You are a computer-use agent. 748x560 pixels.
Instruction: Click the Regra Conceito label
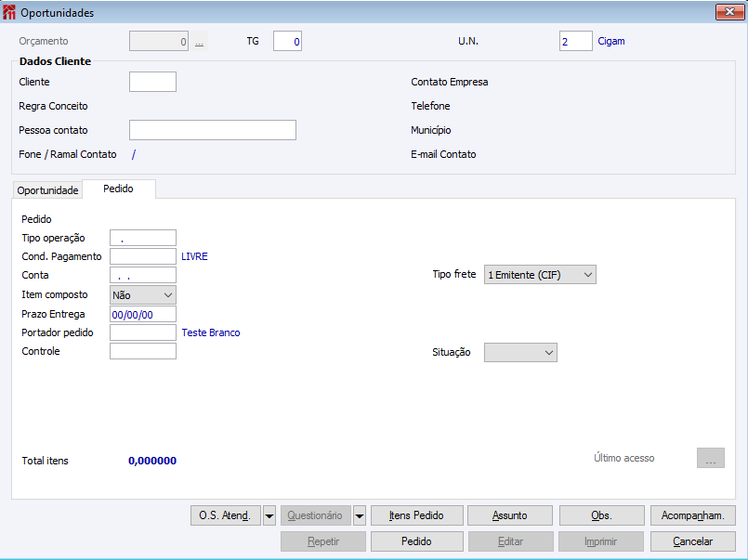54,106
